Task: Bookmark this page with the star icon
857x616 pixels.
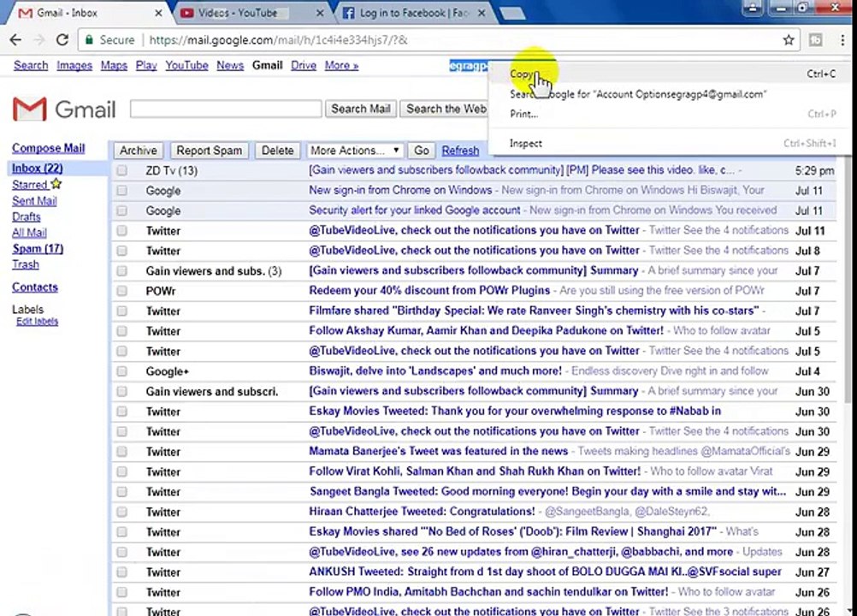Action: [x=788, y=40]
